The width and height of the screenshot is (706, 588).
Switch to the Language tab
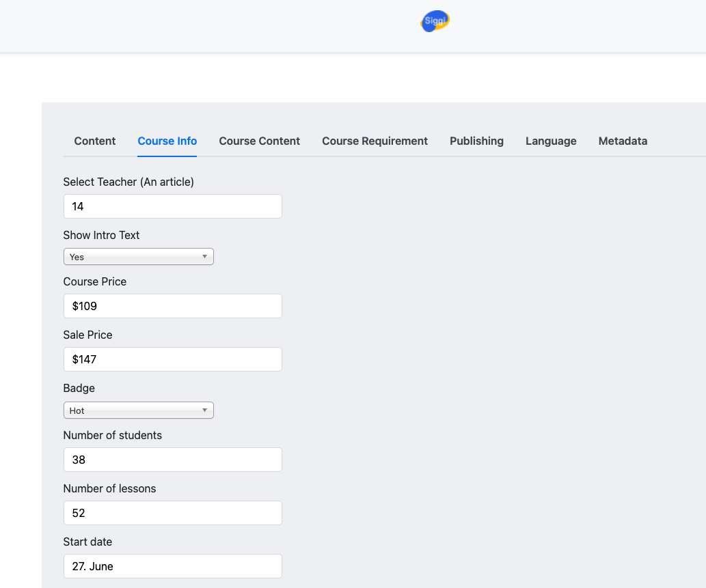(551, 141)
